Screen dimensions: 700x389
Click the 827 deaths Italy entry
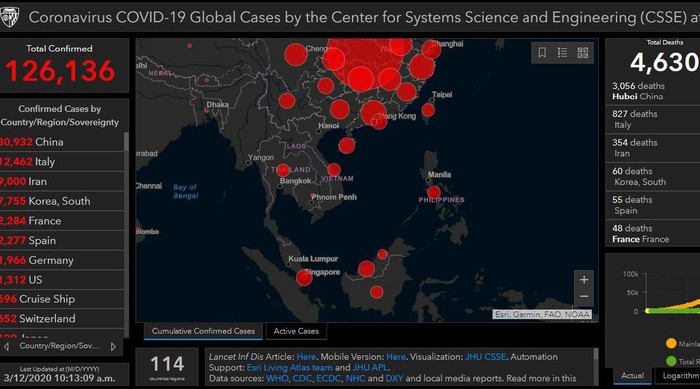tap(653, 119)
